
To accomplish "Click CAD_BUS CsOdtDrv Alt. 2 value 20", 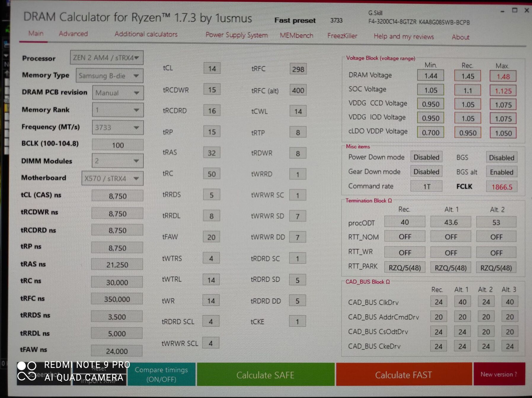I will [486, 331].
